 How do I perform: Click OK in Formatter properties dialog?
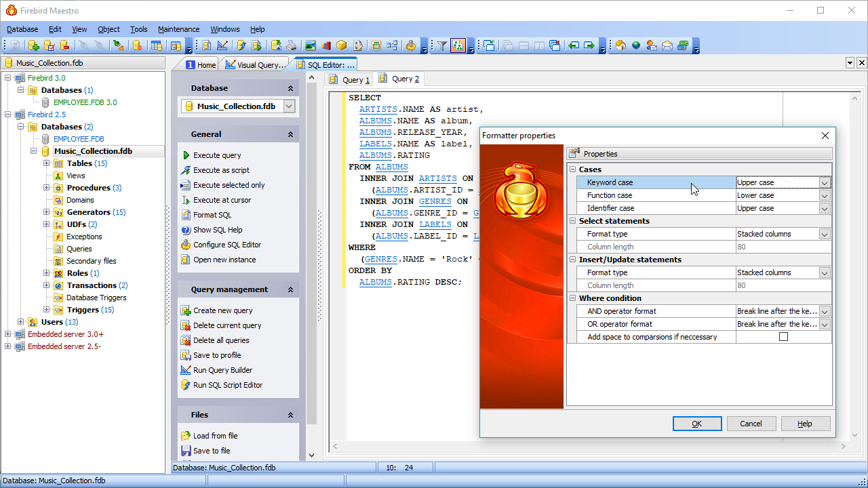pyautogui.click(x=696, y=424)
